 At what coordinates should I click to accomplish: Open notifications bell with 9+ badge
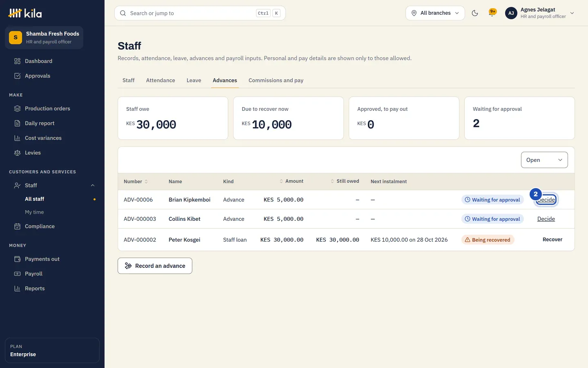(492, 13)
